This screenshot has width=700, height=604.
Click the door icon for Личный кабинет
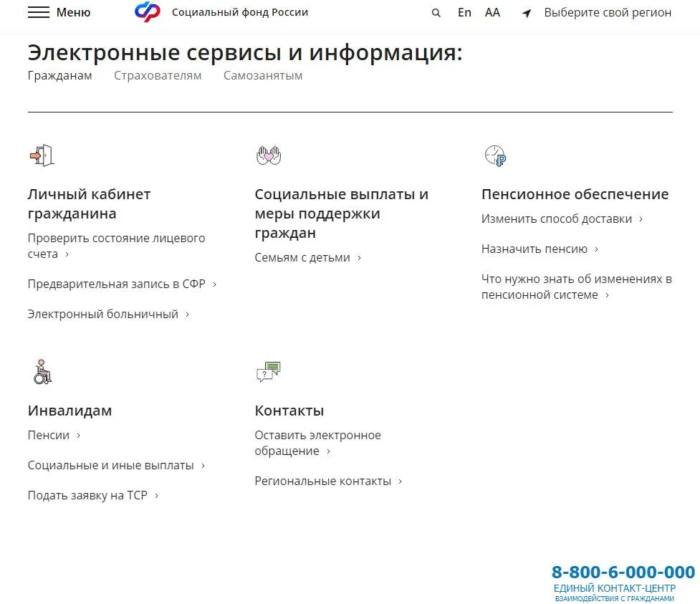(x=42, y=155)
